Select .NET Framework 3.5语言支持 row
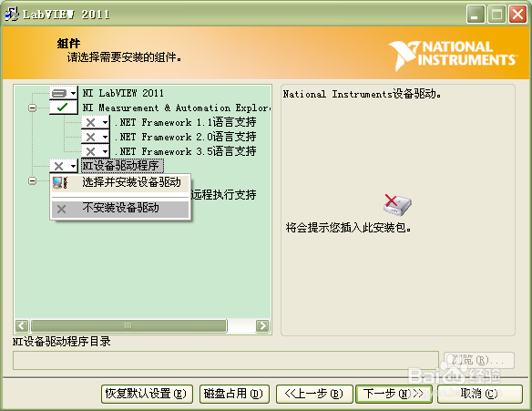This screenshot has height=411, width=532. 185,151
